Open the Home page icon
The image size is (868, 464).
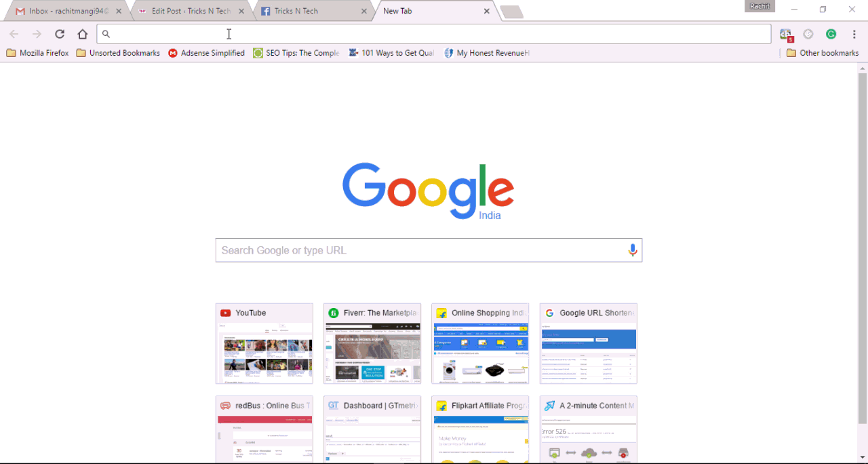tap(82, 34)
